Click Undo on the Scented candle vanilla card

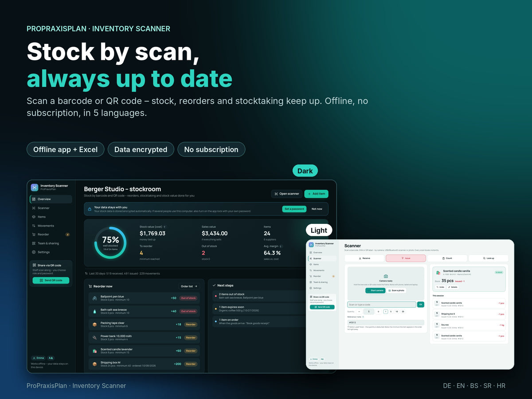(x=440, y=287)
